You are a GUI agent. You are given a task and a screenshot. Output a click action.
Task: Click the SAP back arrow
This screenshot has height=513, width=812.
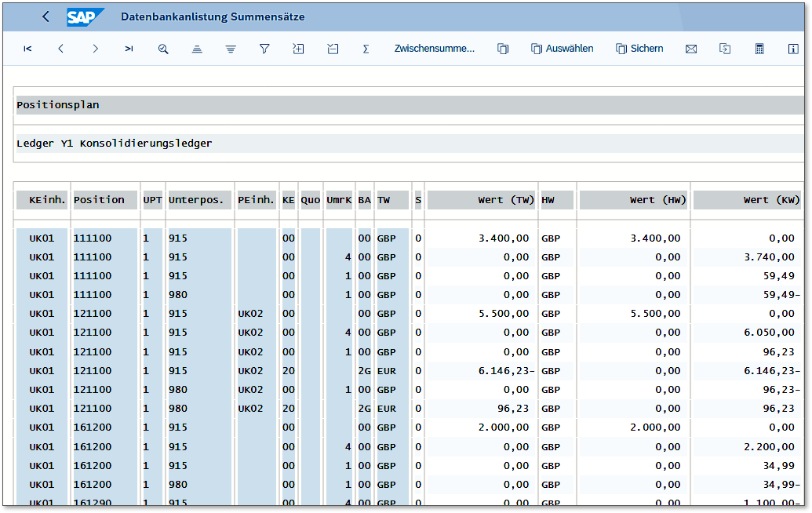pos(46,16)
